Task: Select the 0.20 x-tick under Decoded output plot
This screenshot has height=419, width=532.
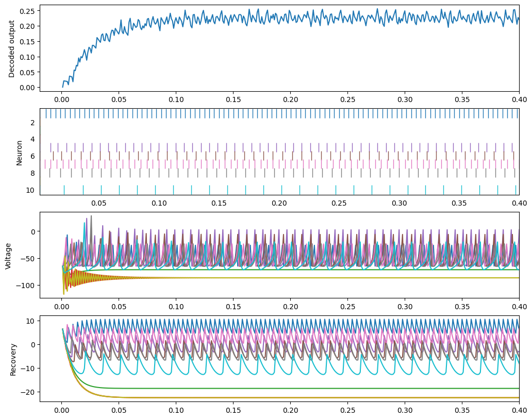Action: 290,99
